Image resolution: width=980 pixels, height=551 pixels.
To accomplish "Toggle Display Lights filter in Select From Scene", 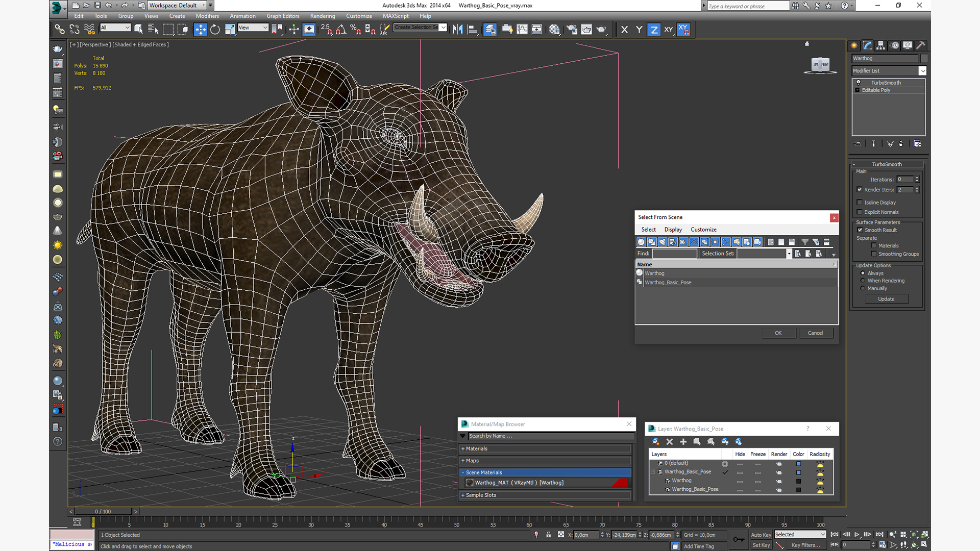I will (x=663, y=242).
